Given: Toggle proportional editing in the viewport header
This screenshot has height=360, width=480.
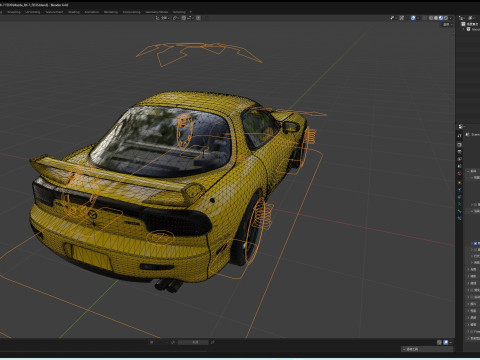Looking at the screenshot, I should coord(198,18).
